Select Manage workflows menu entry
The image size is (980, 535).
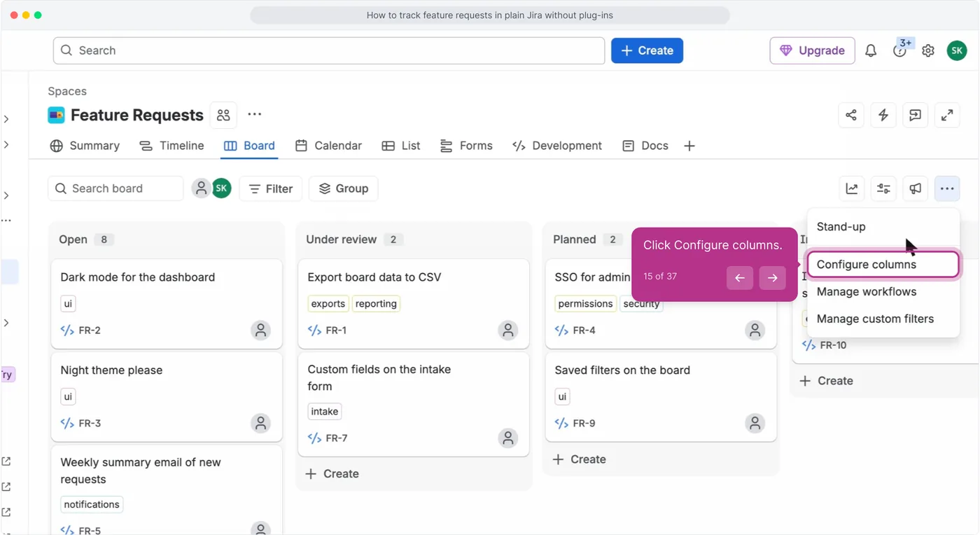(883, 292)
